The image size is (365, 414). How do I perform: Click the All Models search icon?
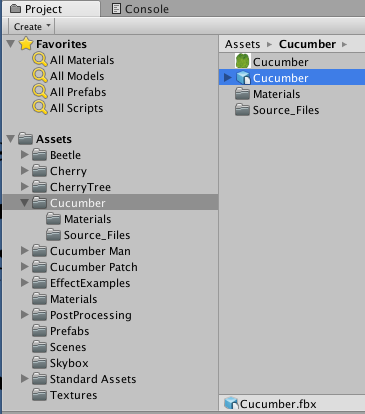[40, 76]
